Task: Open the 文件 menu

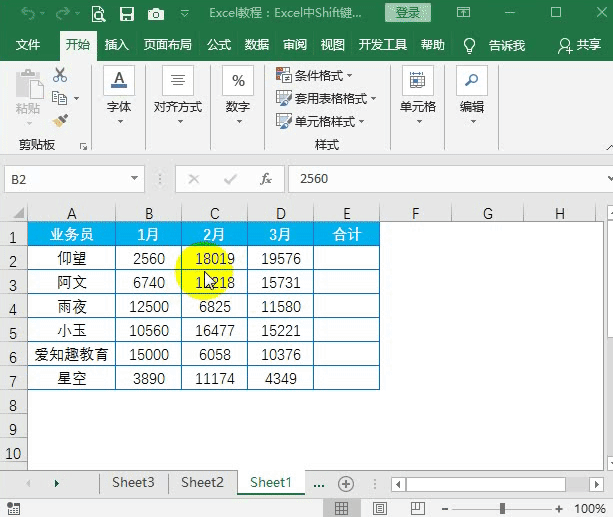Action: click(x=28, y=45)
